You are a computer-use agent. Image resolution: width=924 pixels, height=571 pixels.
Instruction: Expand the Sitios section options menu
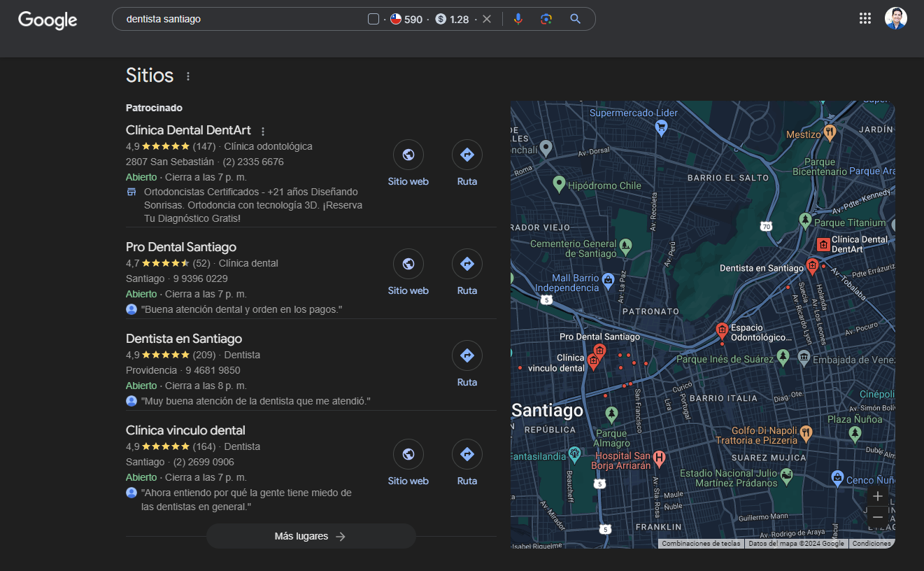188,76
